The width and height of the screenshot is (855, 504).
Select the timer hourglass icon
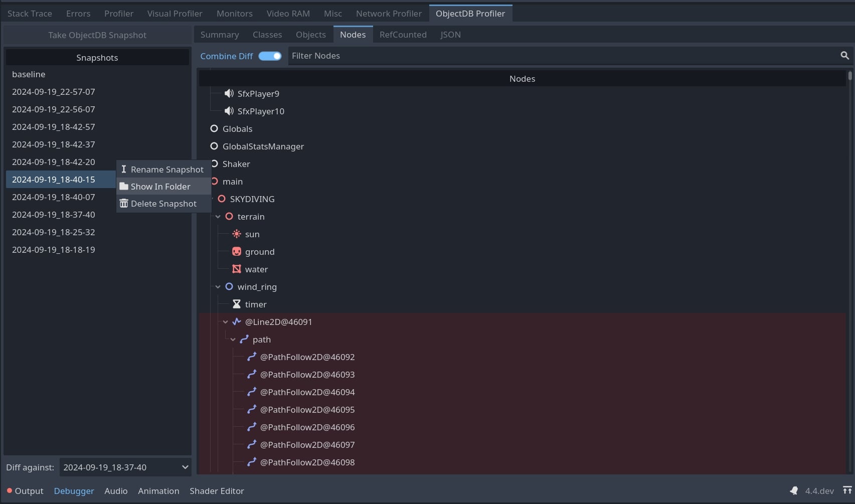pyautogui.click(x=236, y=304)
